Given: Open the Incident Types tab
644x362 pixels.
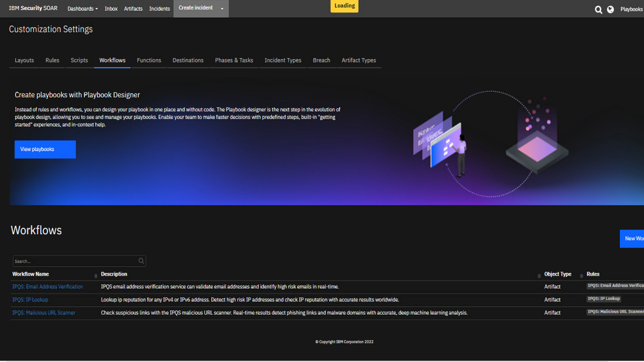Looking at the screenshot, I should point(283,60).
